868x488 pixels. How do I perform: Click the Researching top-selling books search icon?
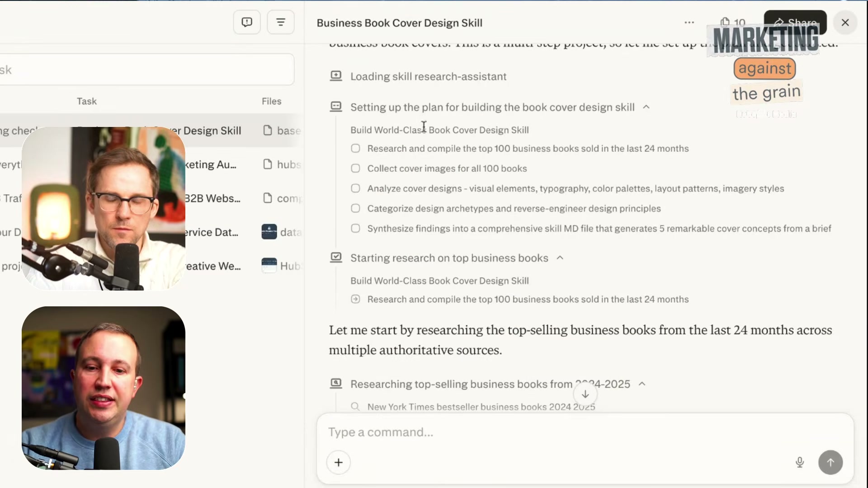coord(335,384)
